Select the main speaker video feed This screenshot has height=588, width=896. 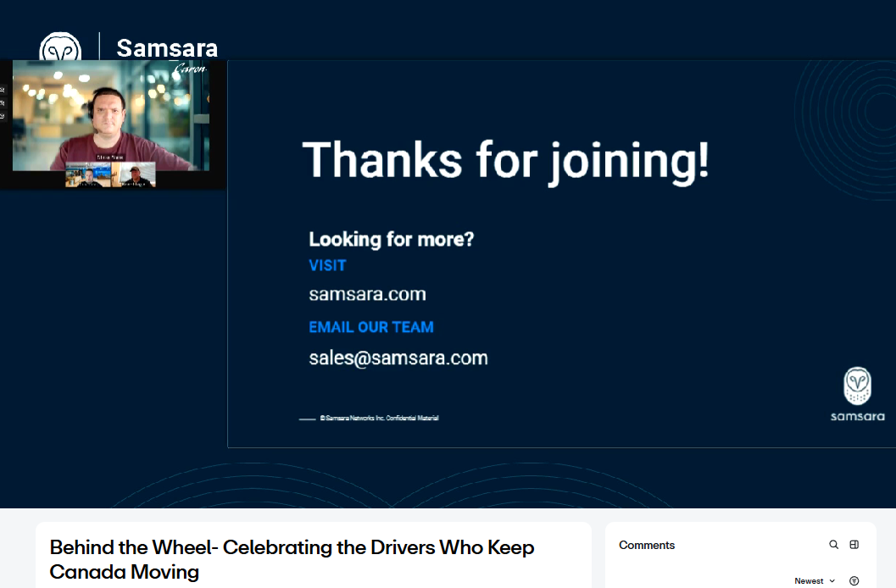pos(111,119)
